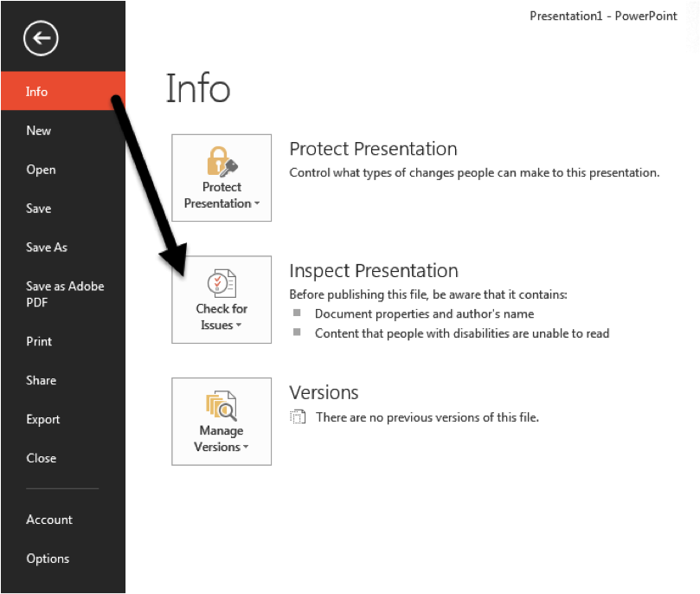Select the Info tab in sidebar
This screenshot has width=700, height=594.
coord(37,92)
